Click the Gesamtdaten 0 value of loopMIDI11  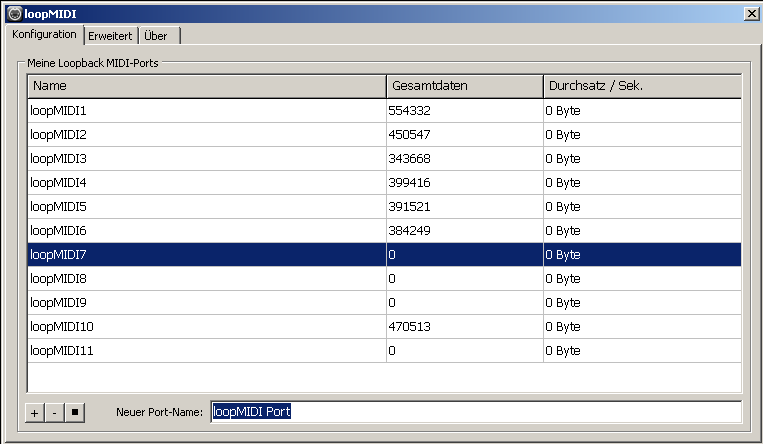click(392, 351)
